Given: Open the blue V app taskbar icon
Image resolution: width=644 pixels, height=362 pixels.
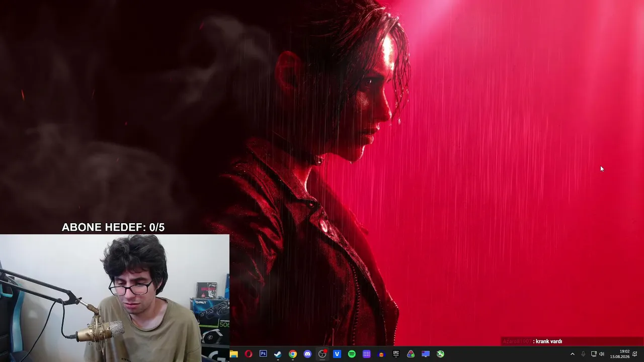Looking at the screenshot, I should [337, 354].
